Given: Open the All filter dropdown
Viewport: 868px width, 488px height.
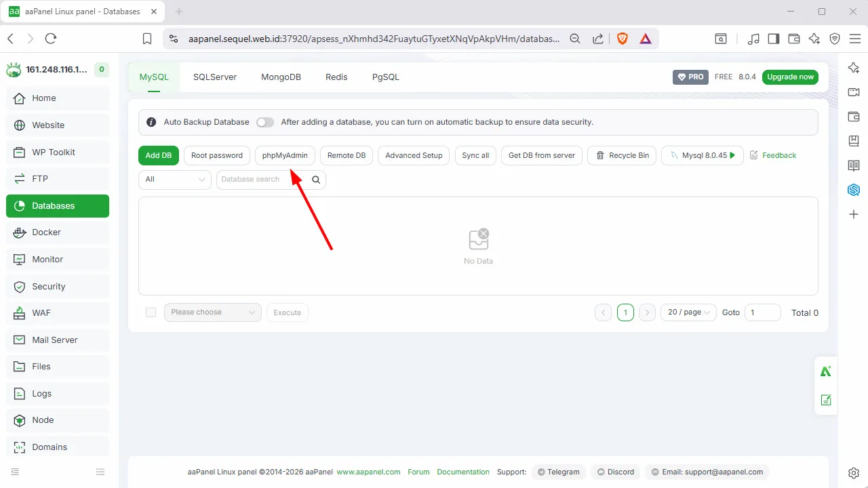Looking at the screenshot, I should coord(175,180).
